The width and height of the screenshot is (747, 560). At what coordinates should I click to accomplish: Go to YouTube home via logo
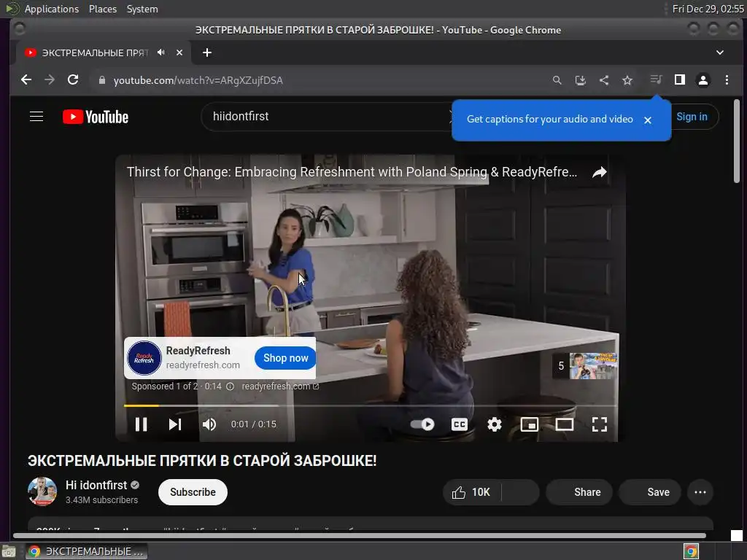click(x=96, y=117)
